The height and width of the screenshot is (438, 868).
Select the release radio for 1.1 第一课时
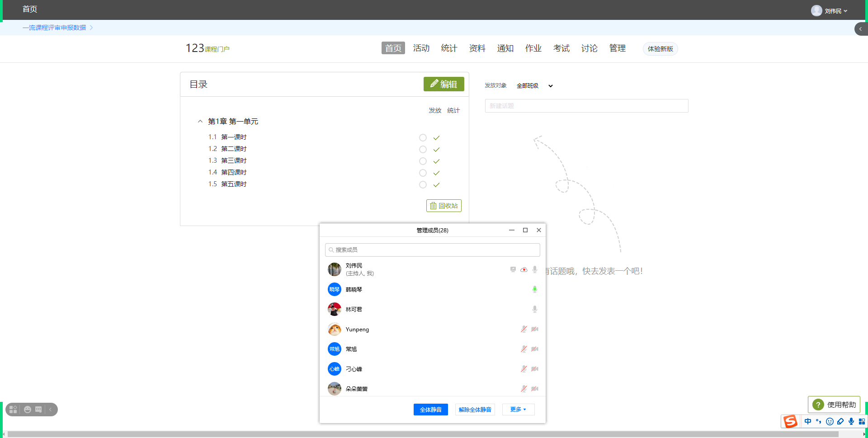point(423,138)
